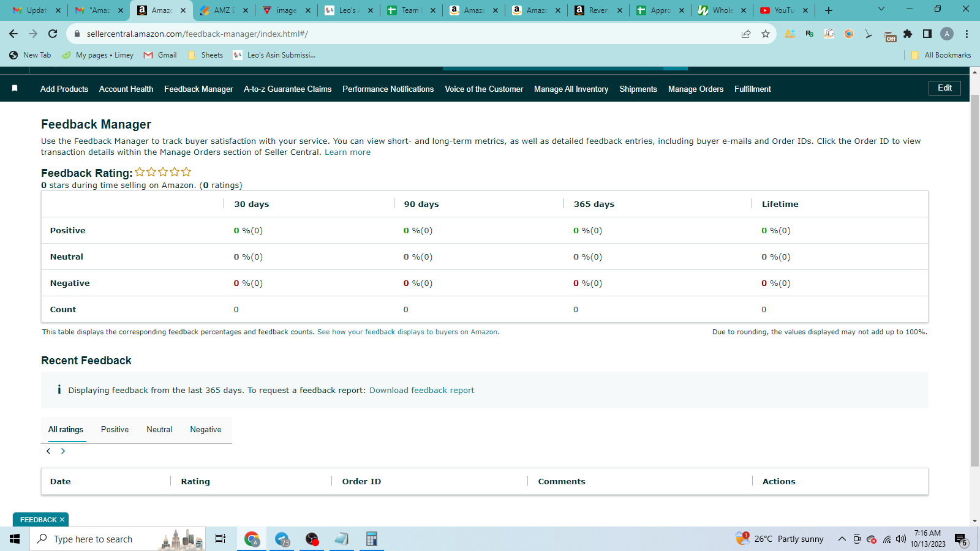Open Performance Notifications menu item
This screenshot has height=551, width=980.
click(x=388, y=89)
